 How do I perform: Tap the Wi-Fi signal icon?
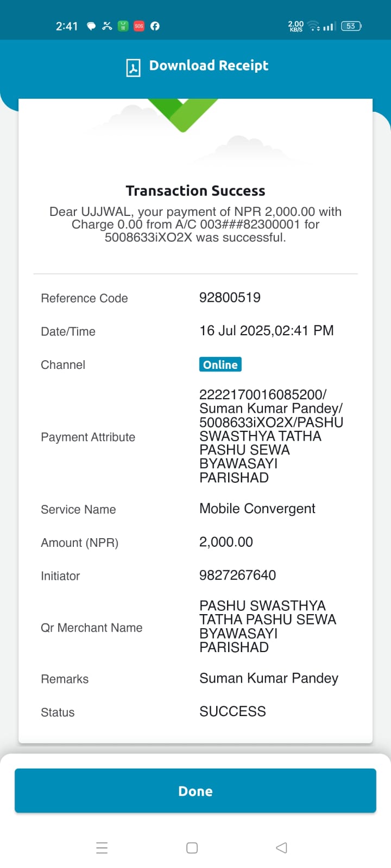pyautogui.click(x=314, y=26)
